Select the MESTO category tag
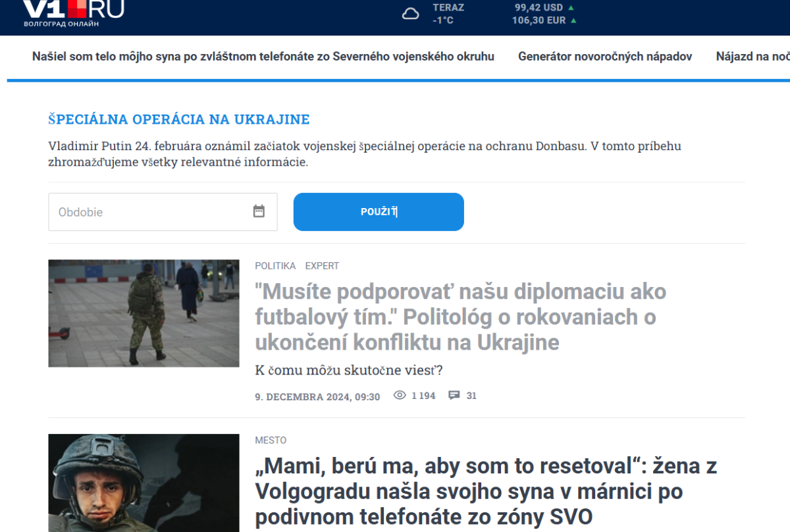This screenshot has height=532, width=790. pos(271,440)
